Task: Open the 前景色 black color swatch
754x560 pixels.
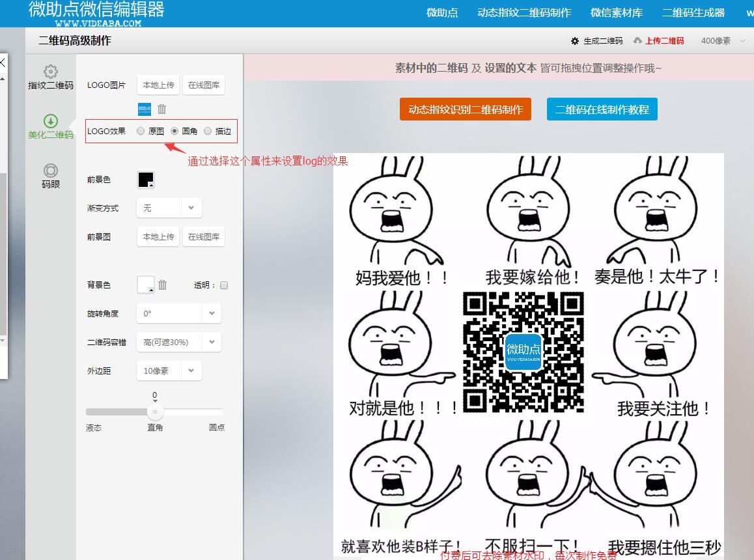Action: click(146, 180)
